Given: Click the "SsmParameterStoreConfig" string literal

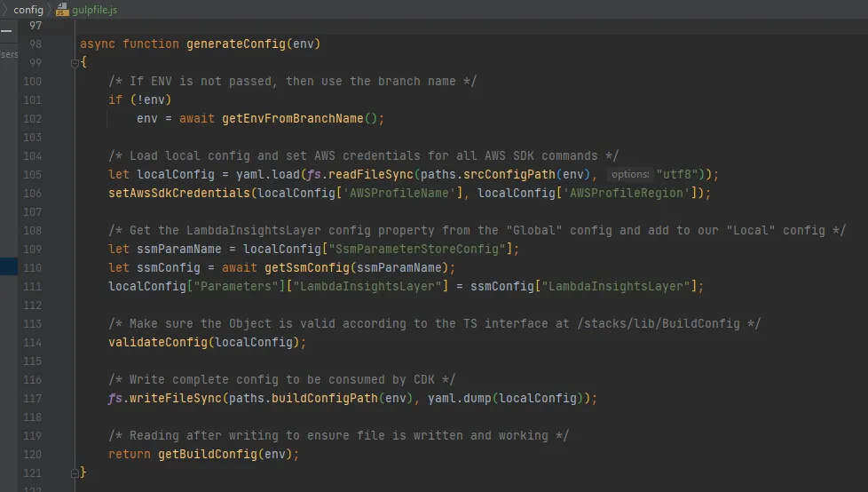Looking at the screenshot, I should pyautogui.click(x=421, y=249).
